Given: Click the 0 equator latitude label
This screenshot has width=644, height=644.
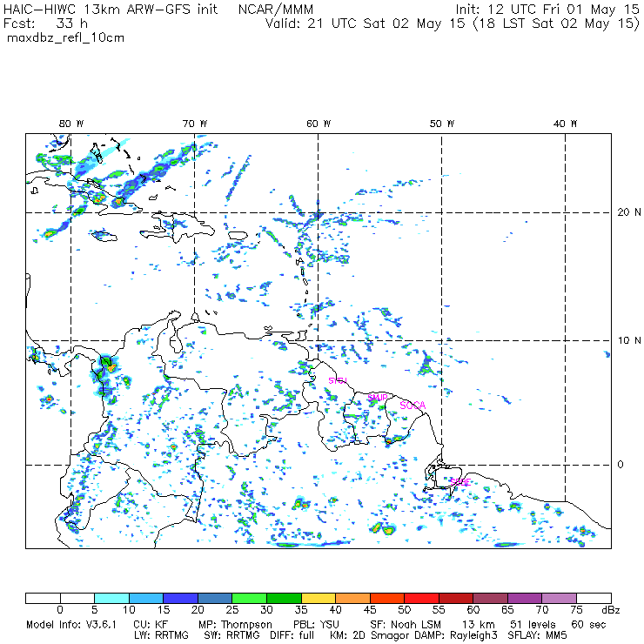Looking at the screenshot, I should [621, 465].
